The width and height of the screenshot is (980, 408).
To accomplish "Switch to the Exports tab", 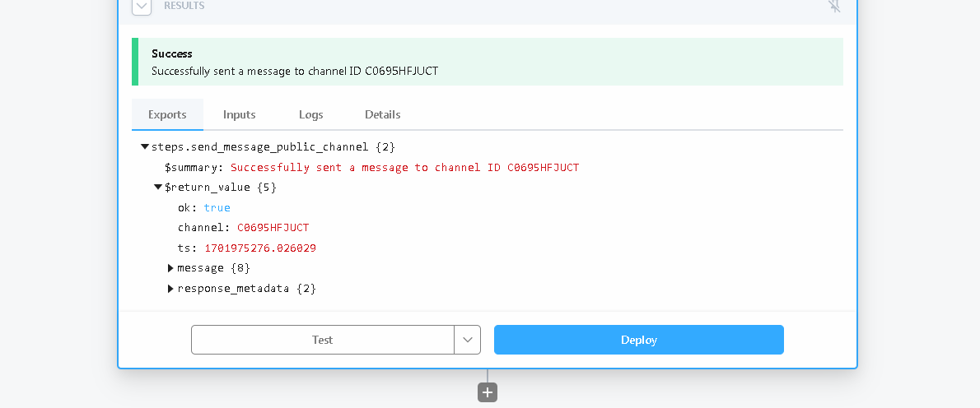I will pos(167,115).
